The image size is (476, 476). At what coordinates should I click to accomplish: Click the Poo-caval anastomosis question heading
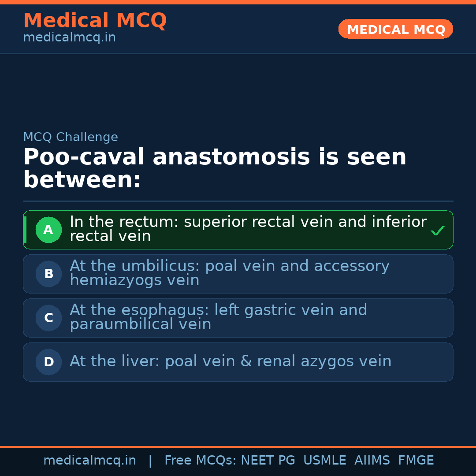pyautogui.click(x=214, y=168)
